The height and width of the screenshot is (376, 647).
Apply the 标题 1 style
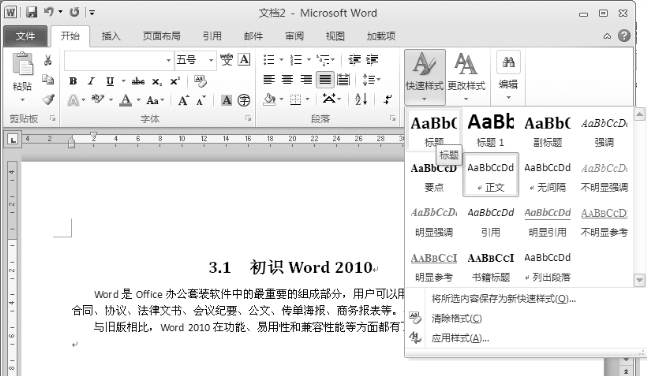(491, 130)
